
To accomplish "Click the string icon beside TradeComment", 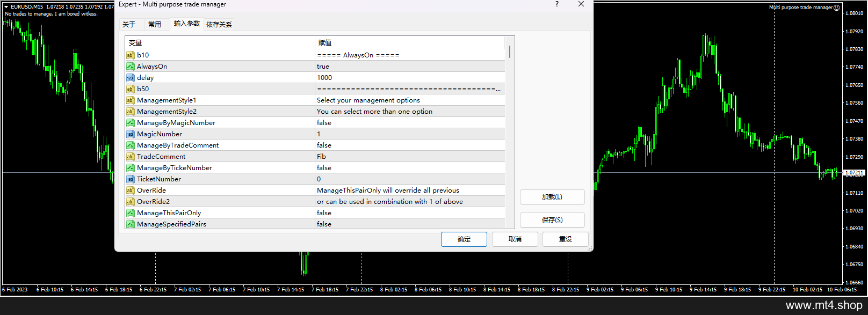I will tap(131, 157).
